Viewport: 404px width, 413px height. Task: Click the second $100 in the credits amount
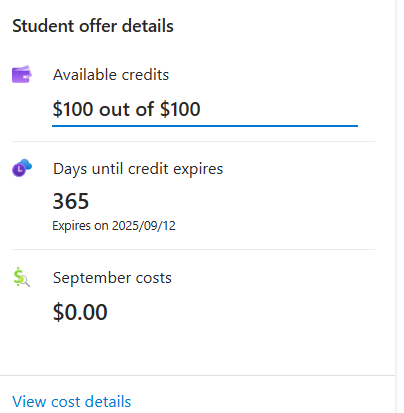180,109
